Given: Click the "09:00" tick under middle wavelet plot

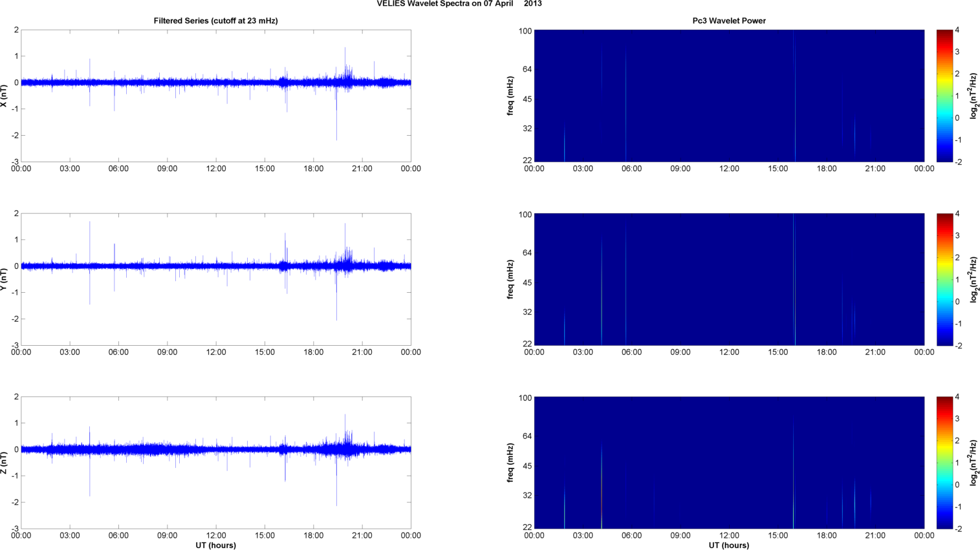Looking at the screenshot, I should click(x=681, y=352).
